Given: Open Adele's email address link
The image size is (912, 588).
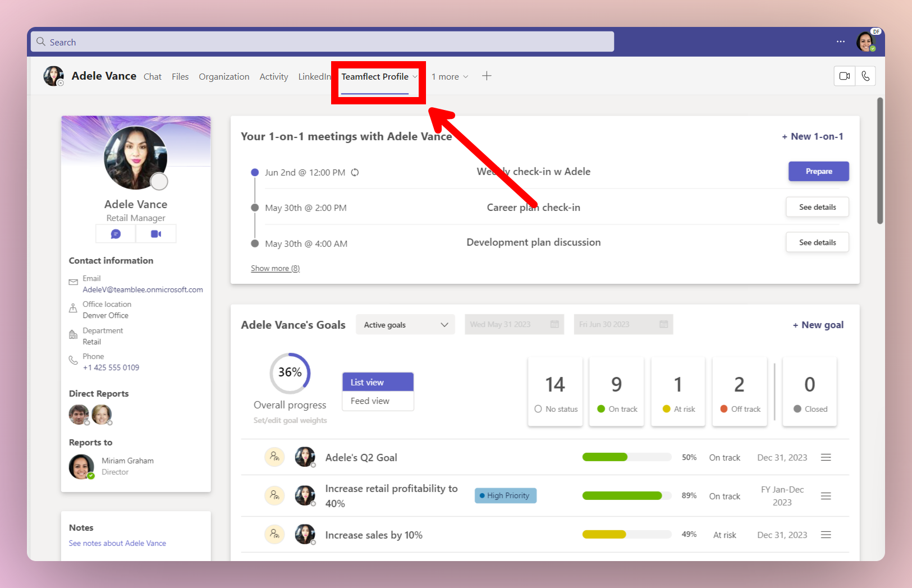Looking at the screenshot, I should (x=143, y=290).
